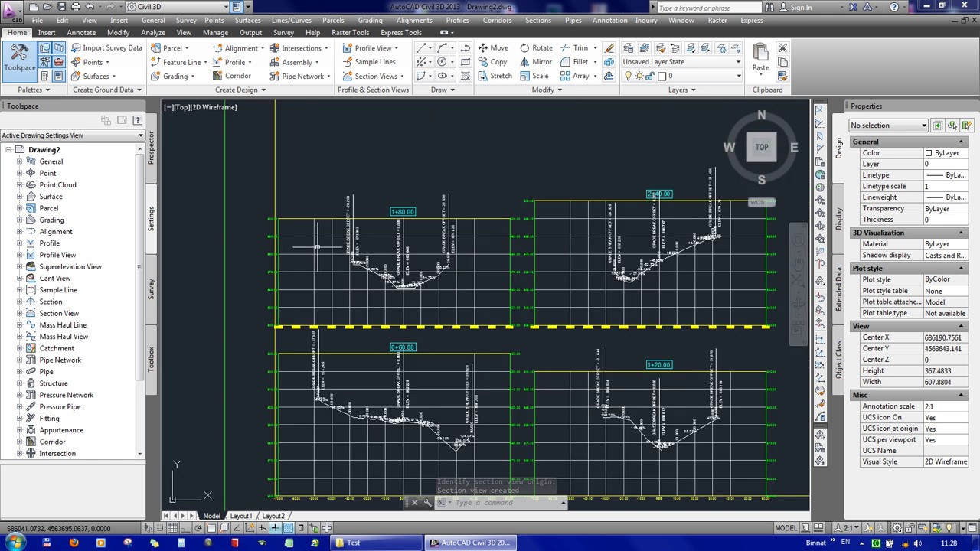Expand the Alignment settings tree node

[20, 232]
